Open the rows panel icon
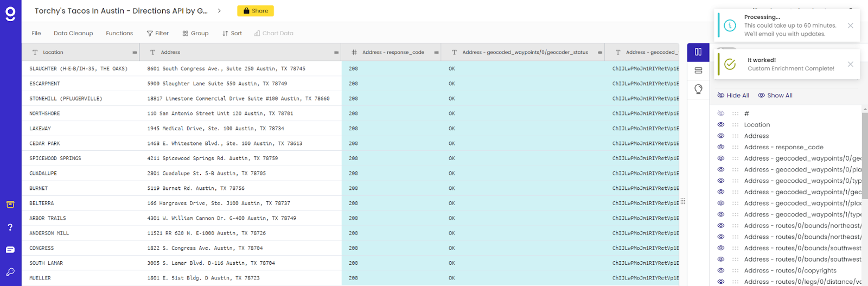The width and height of the screenshot is (868, 286). click(698, 71)
